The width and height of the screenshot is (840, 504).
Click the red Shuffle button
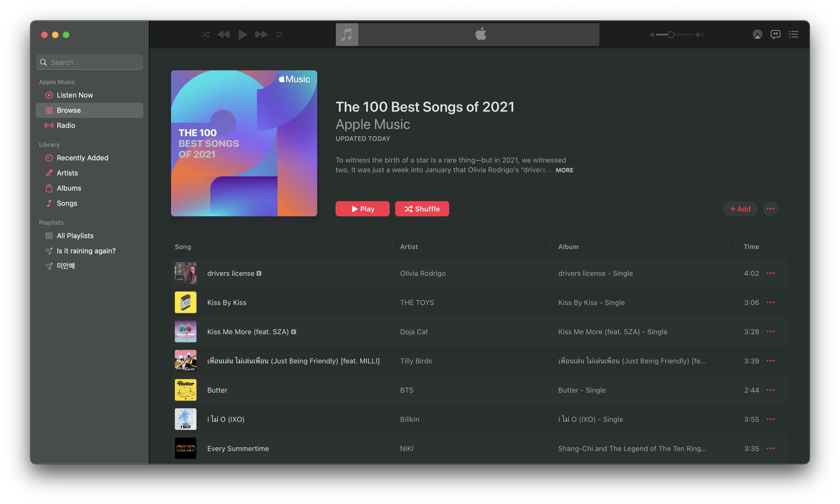click(422, 209)
